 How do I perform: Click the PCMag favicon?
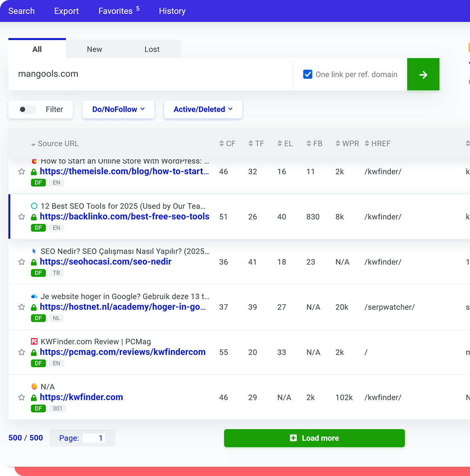(34, 341)
